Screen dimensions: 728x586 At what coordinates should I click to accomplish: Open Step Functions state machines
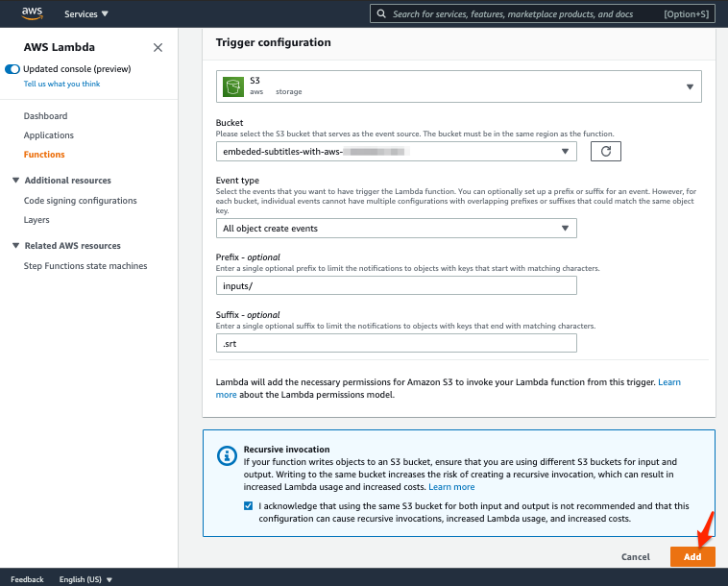click(85, 266)
